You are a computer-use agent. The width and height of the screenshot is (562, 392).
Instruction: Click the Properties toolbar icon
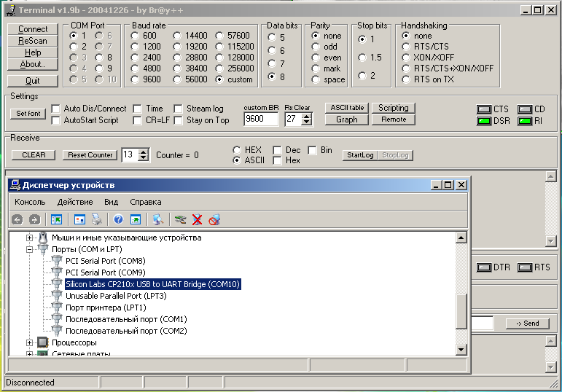(80, 219)
